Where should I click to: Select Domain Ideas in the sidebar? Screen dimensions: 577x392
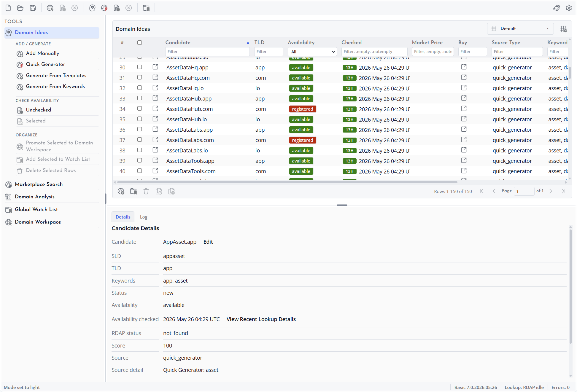pyautogui.click(x=52, y=33)
